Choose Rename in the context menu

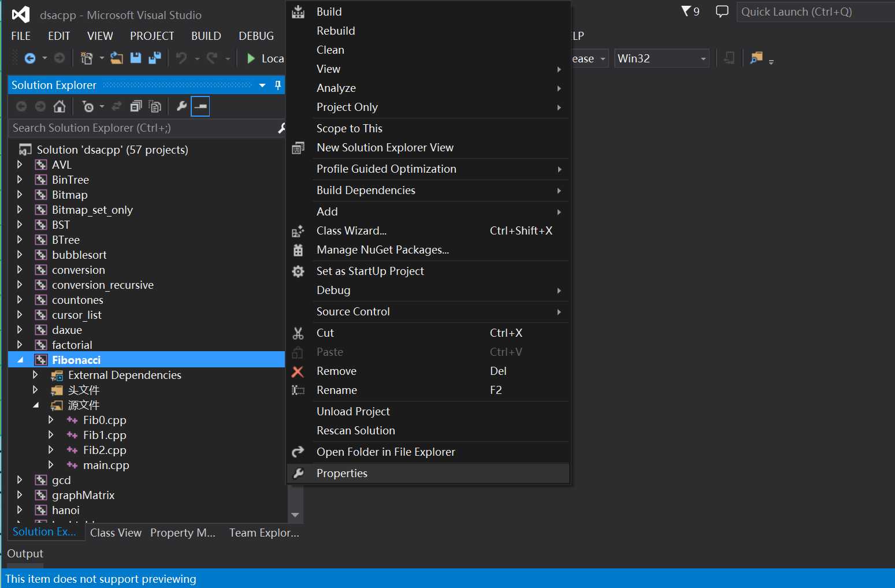tap(428, 390)
